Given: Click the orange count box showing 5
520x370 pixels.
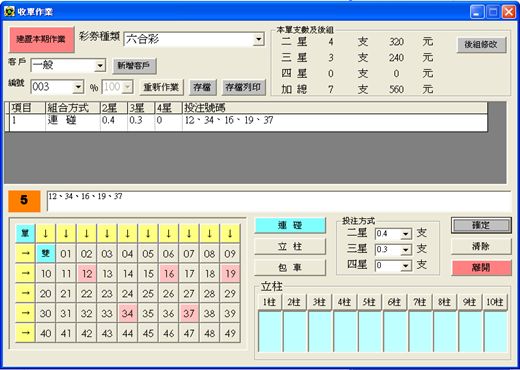Looking at the screenshot, I should (24, 201).
